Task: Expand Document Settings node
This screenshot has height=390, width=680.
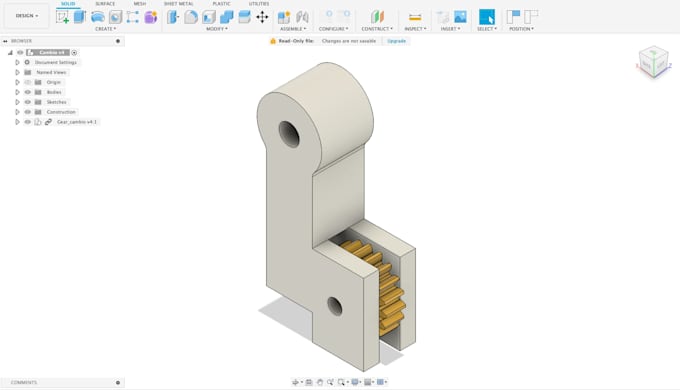Action: 17,62
